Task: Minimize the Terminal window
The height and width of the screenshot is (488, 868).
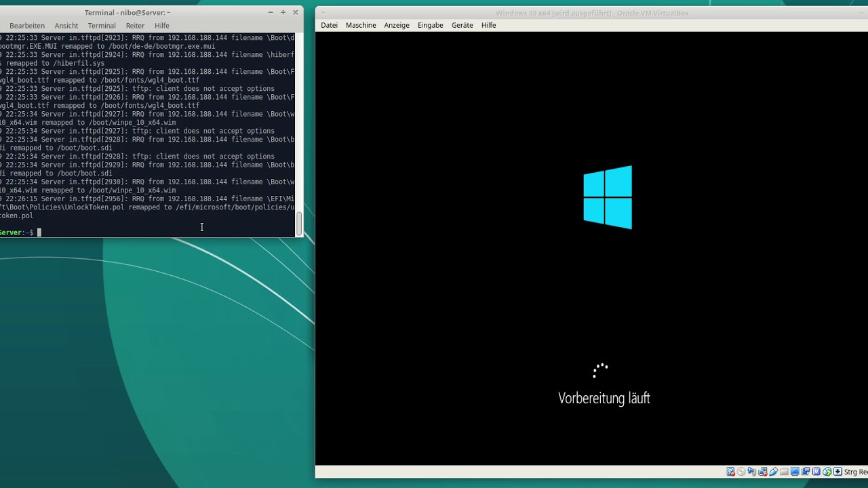Action: pos(271,12)
